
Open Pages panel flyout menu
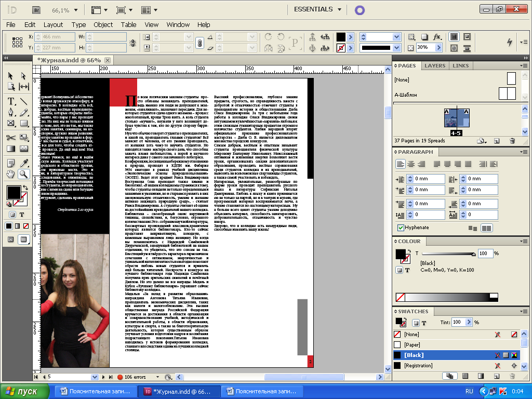524,65
